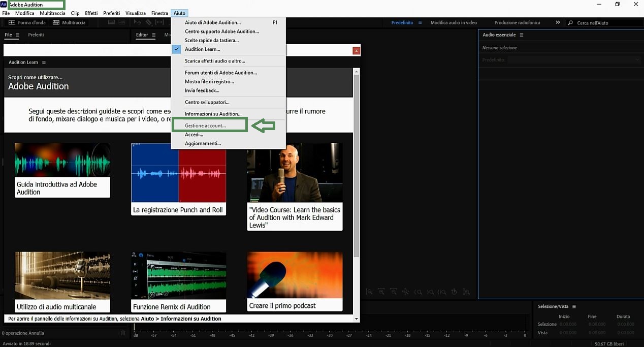
Task: Choose Scarica effetti audio e altro
Action: coord(228,61)
